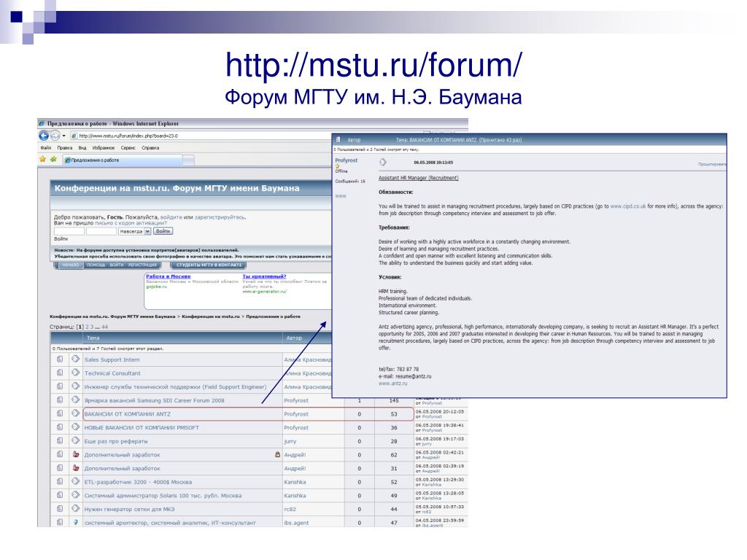
Task: Open the Справка menu
Action: click(x=150, y=148)
